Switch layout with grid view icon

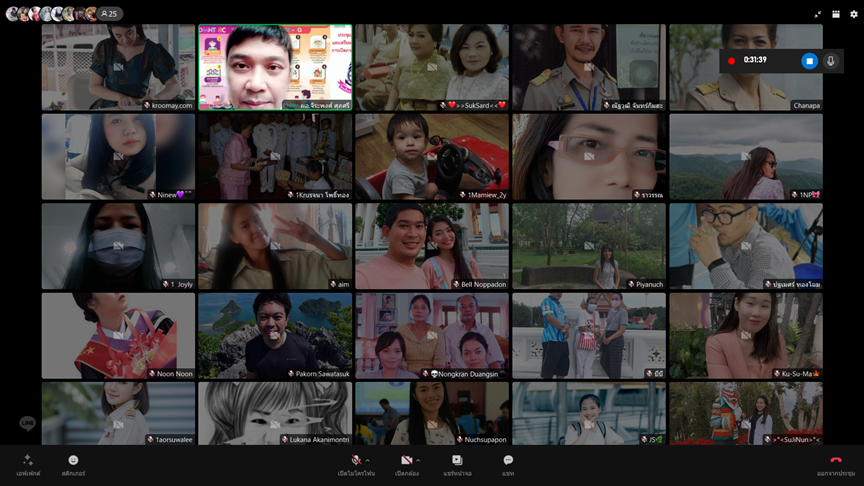[836, 14]
